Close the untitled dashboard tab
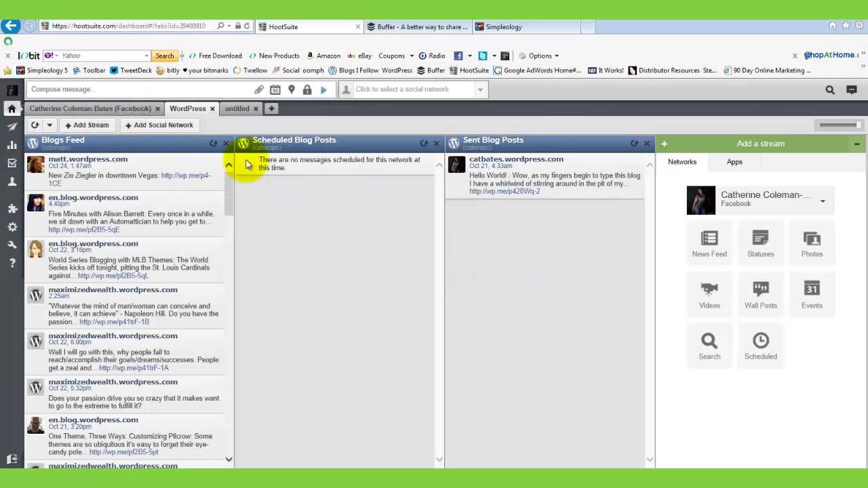868x488 pixels. (x=256, y=108)
